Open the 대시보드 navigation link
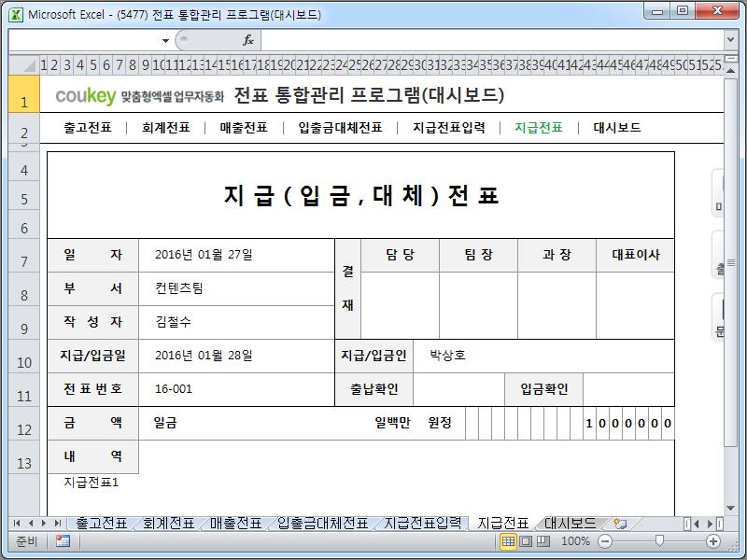This screenshot has height=560, width=747. 617,128
